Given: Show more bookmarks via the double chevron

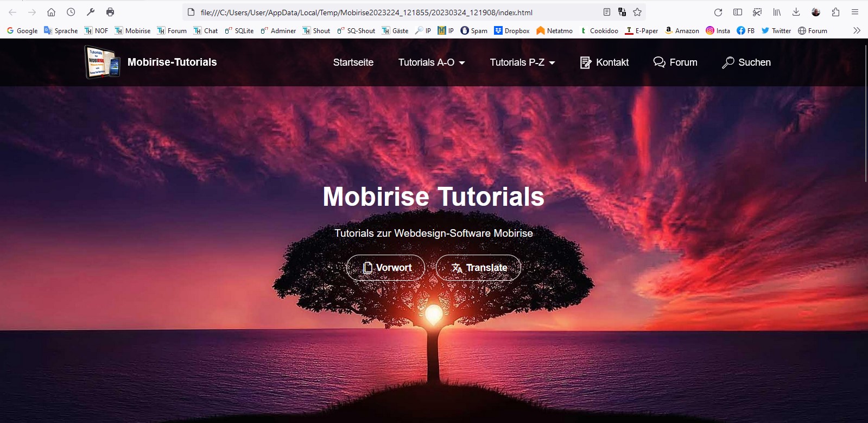Looking at the screenshot, I should tap(857, 30).
